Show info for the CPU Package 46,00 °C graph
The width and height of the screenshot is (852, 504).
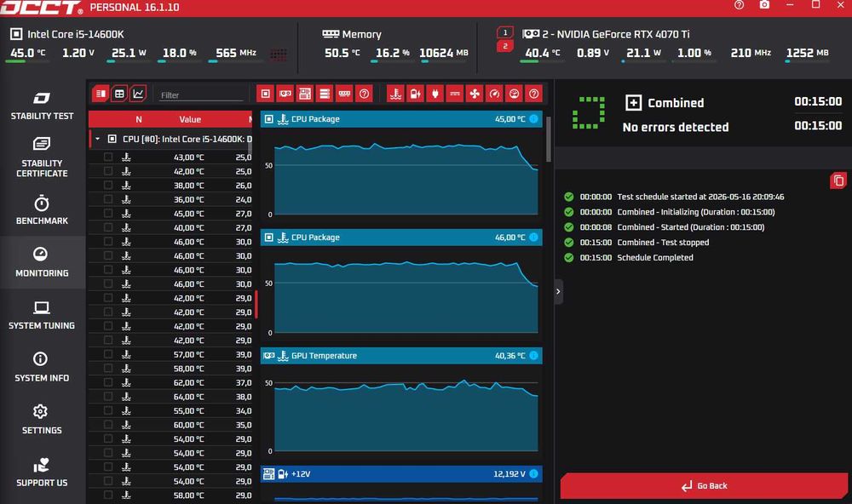click(533, 238)
